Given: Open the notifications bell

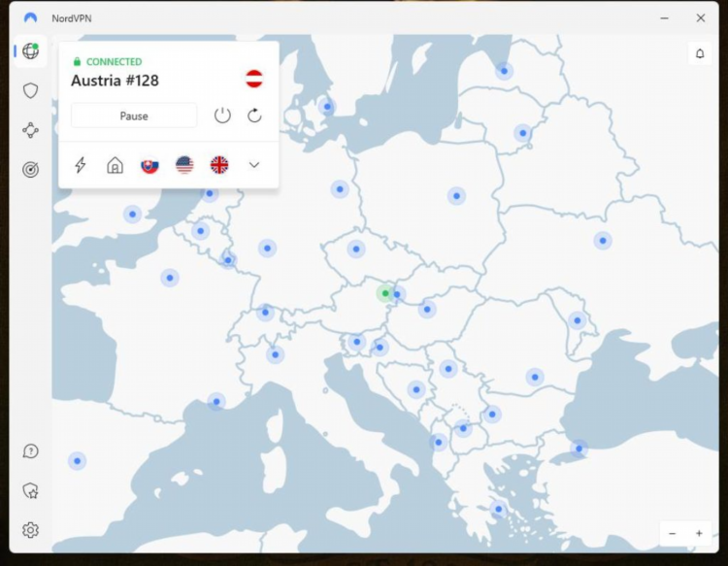Looking at the screenshot, I should click(700, 53).
